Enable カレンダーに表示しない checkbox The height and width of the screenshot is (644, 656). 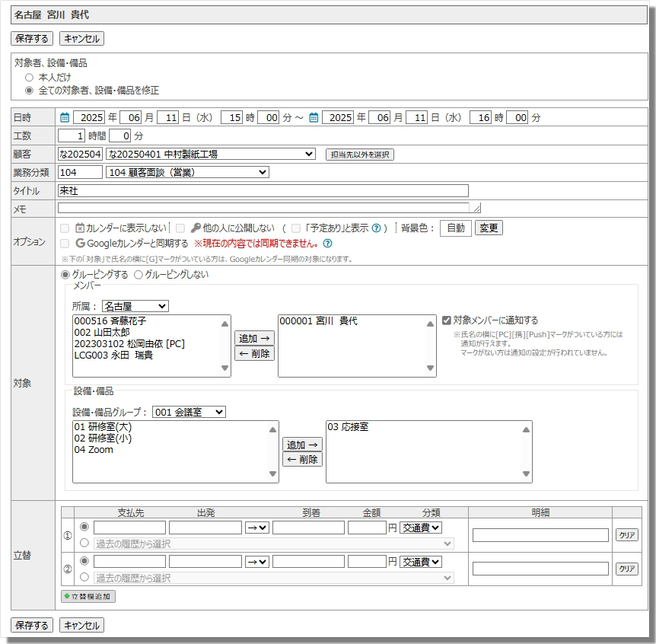coord(65,228)
